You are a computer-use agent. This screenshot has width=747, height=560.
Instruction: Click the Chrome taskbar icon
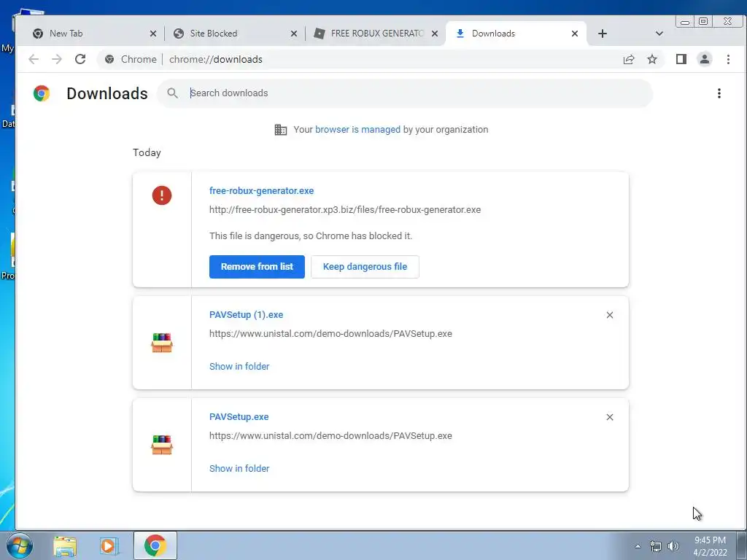155,545
